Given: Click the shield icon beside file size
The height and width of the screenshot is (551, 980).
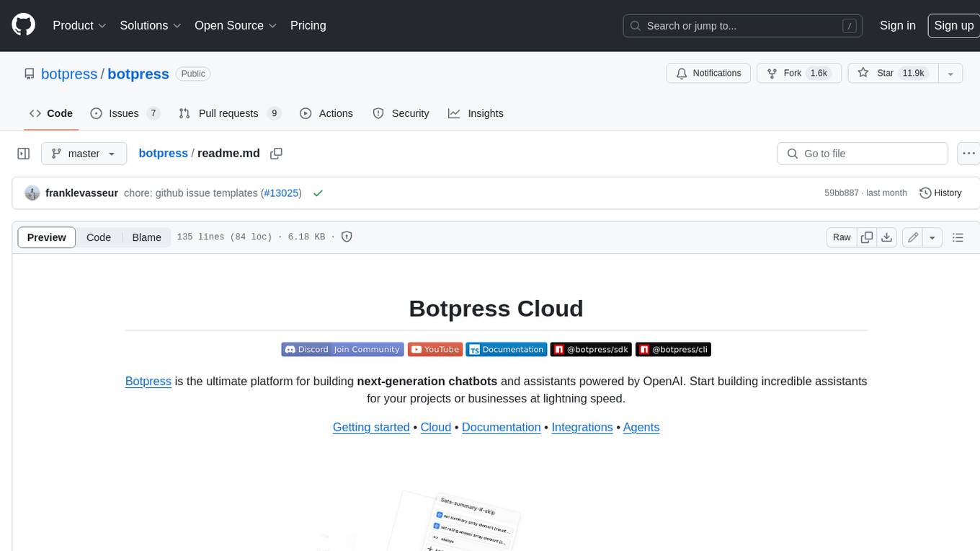Looking at the screenshot, I should click(x=347, y=237).
